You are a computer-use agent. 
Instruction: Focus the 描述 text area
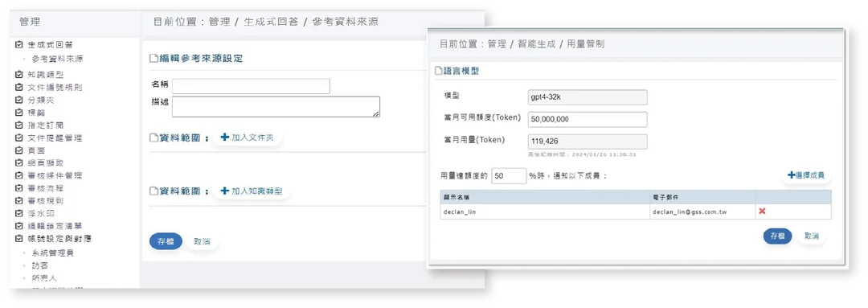[x=276, y=106]
